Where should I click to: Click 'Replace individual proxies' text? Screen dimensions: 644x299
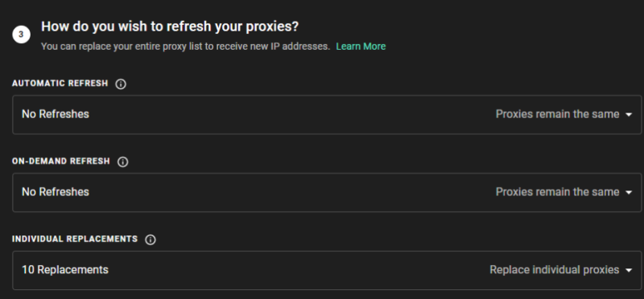(x=555, y=270)
